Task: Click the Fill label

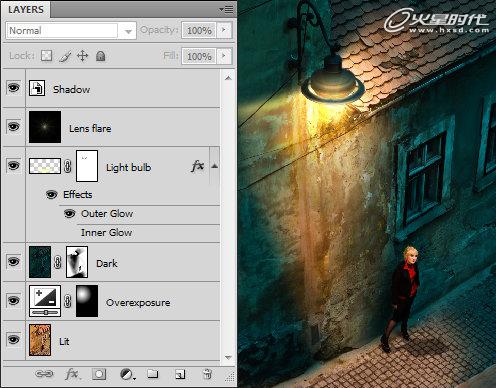Action: (171, 55)
